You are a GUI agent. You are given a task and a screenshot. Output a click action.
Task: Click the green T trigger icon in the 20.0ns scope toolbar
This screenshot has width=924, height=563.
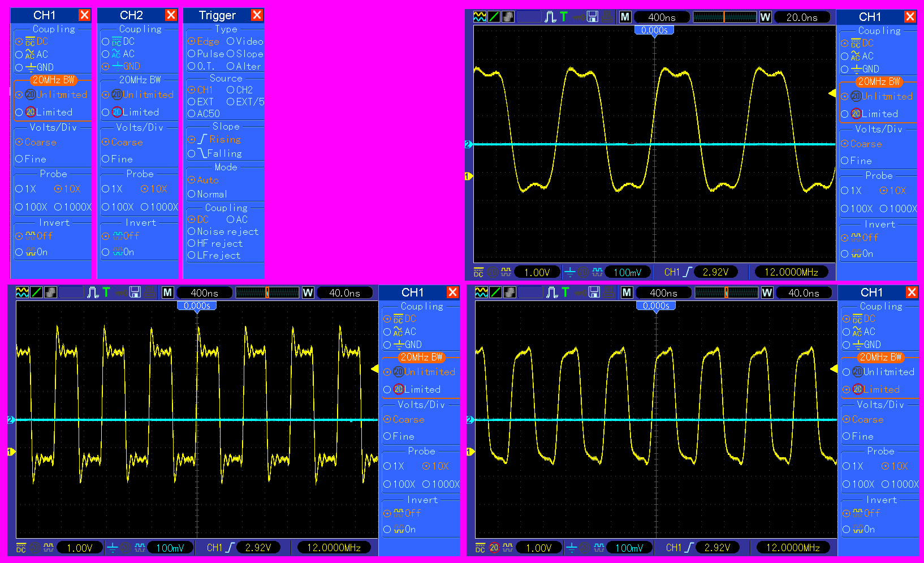[564, 17]
